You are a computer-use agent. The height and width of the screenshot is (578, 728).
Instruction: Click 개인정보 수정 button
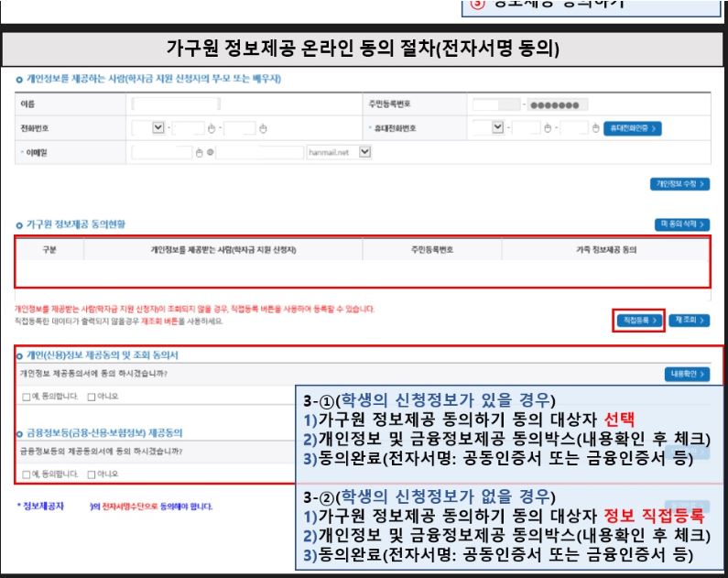[x=679, y=184]
